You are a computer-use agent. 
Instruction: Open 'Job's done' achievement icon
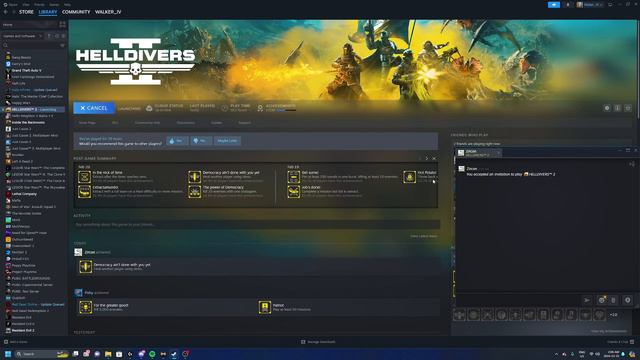(293, 191)
